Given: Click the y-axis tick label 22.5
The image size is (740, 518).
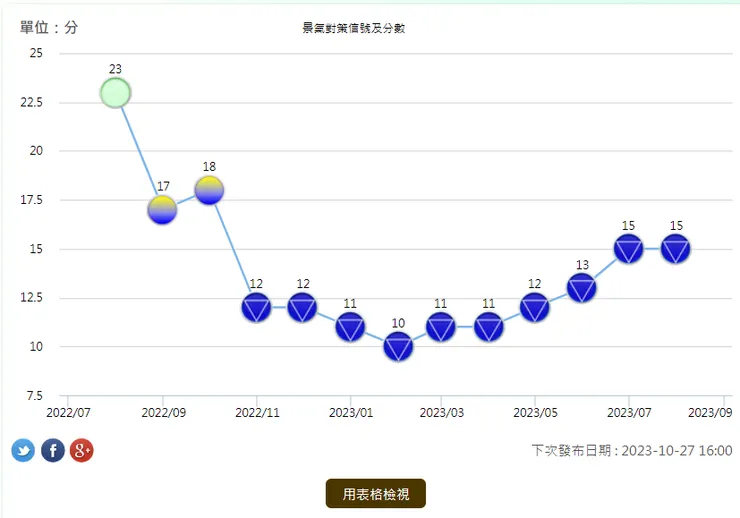Looking at the screenshot, I should point(32,102).
